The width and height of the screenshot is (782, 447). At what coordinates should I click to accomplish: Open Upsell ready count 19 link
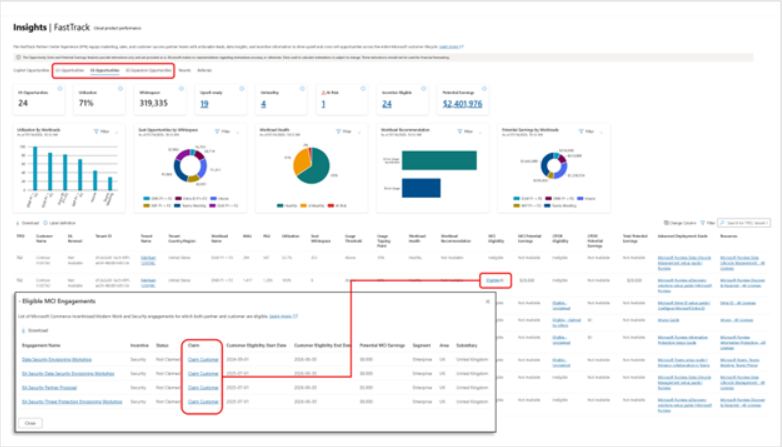[x=204, y=104]
